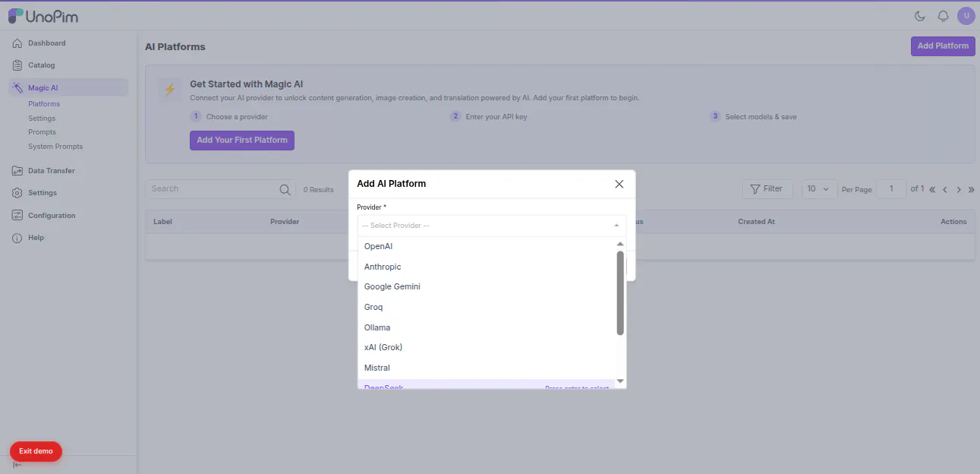Image resolution: width=980 pixels, height=474 pixels.
Task: Open Magic AI sidebar section
Action: [68, 88]
